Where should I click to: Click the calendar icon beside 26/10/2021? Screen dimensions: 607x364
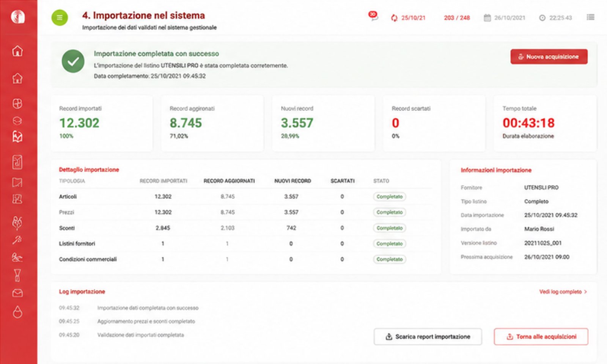click(x=487, y=18)
